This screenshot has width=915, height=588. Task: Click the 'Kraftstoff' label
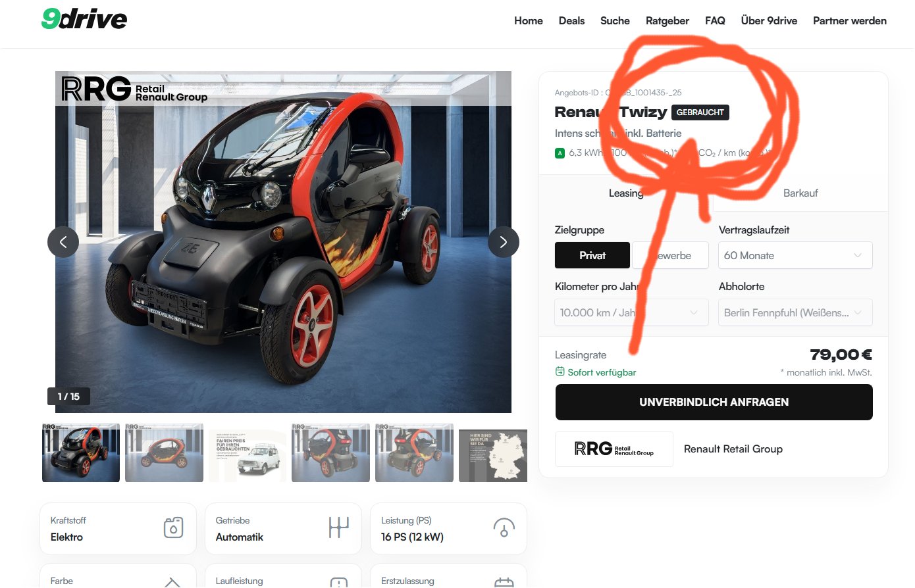point(68,520)
